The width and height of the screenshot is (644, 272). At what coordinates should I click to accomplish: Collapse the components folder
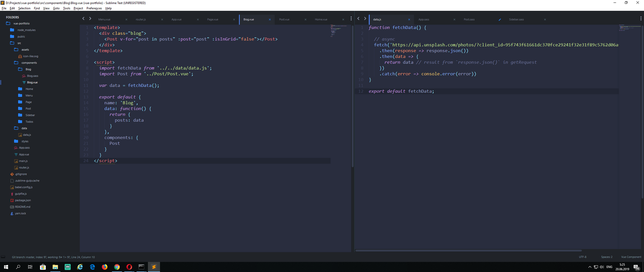(16, 63)
